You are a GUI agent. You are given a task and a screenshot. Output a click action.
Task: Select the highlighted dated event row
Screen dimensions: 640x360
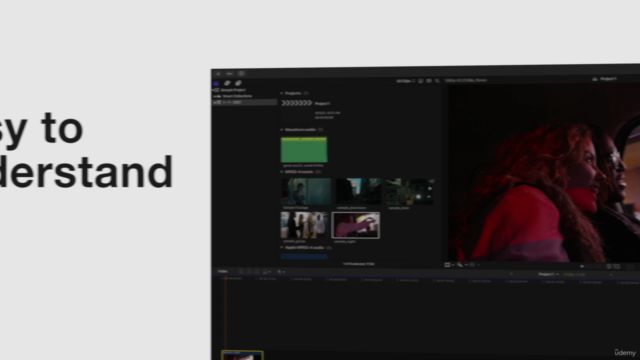[245, 102]
